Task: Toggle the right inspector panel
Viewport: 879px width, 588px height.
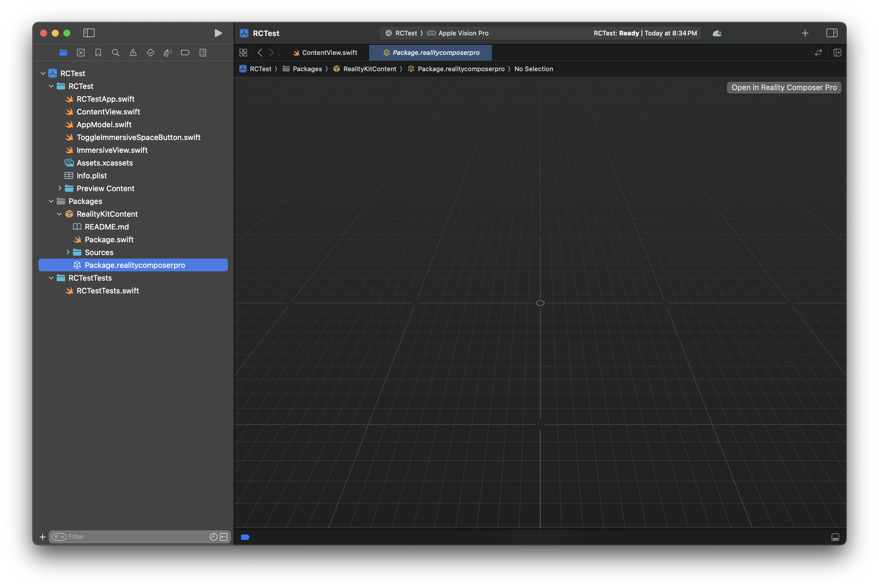Action: [831, 33]
